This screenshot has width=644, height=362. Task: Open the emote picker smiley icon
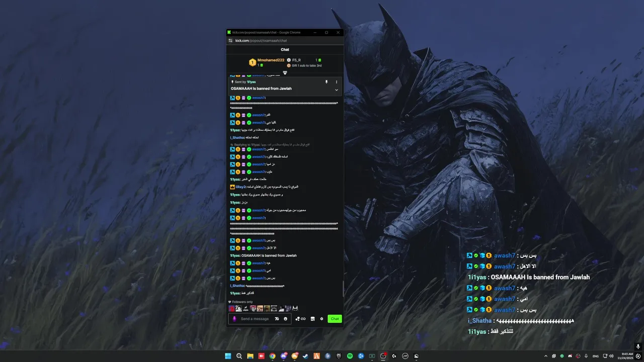tap(285, 319)
